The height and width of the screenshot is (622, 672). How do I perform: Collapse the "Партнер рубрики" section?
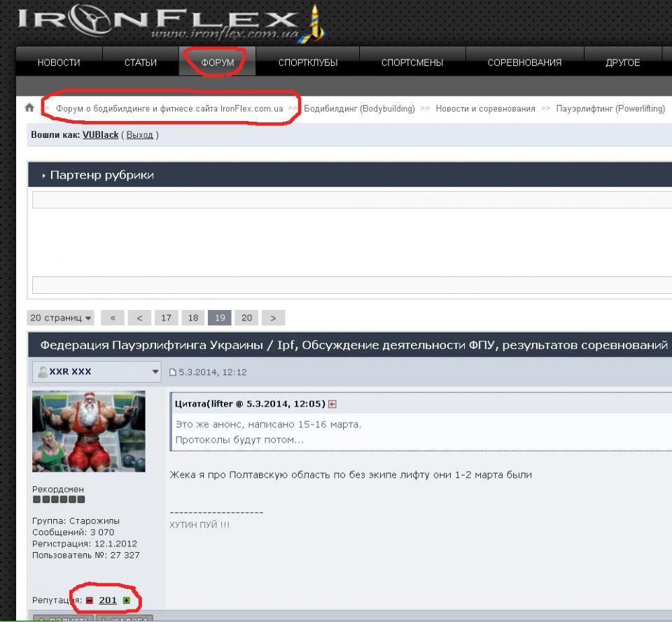[x=44, y=175]
